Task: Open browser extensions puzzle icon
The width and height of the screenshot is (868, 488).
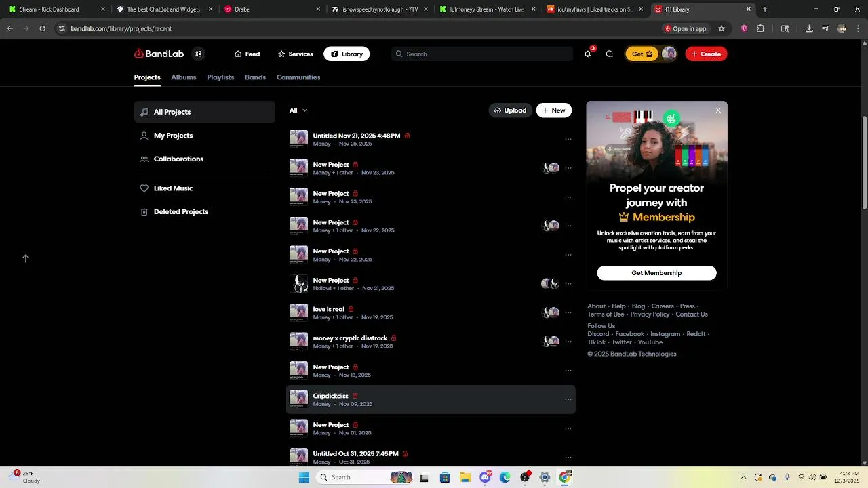Action: click(760, 28)
